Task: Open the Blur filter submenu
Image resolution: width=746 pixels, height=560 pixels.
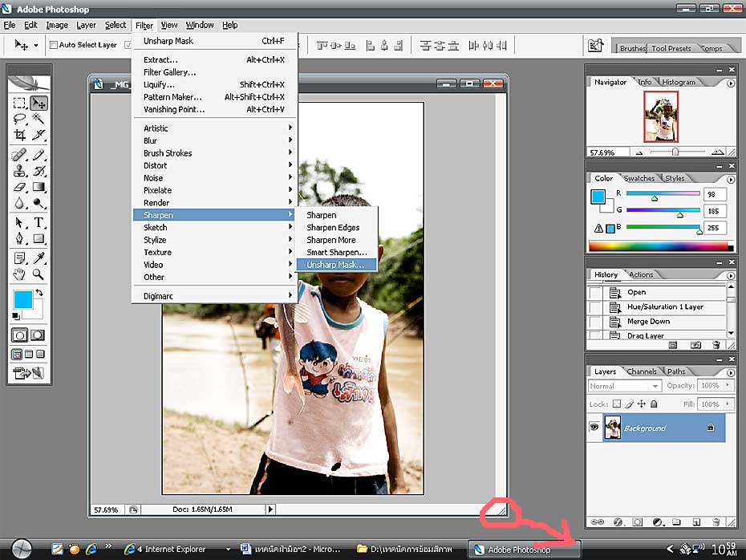Action: tap(215, 141)
